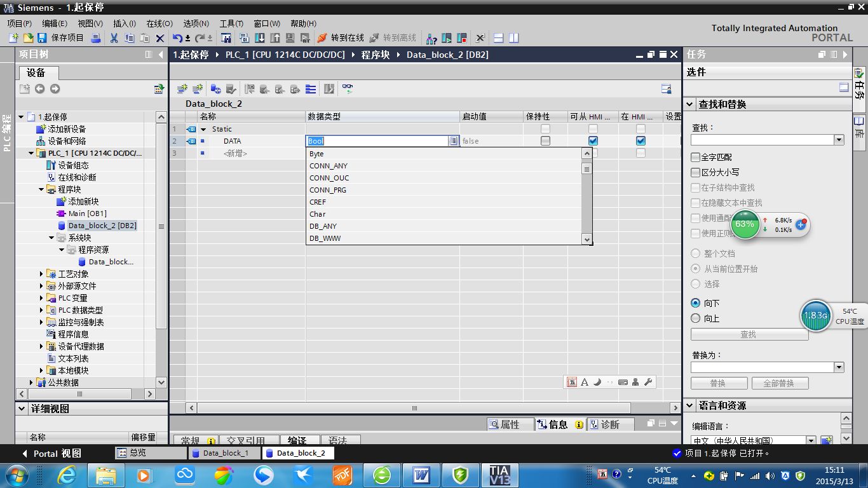Image resolution: width=868 pixels, height=488 pixels.
Task: Uncheck the visible in HMI box for DATA
Action: 641,141
